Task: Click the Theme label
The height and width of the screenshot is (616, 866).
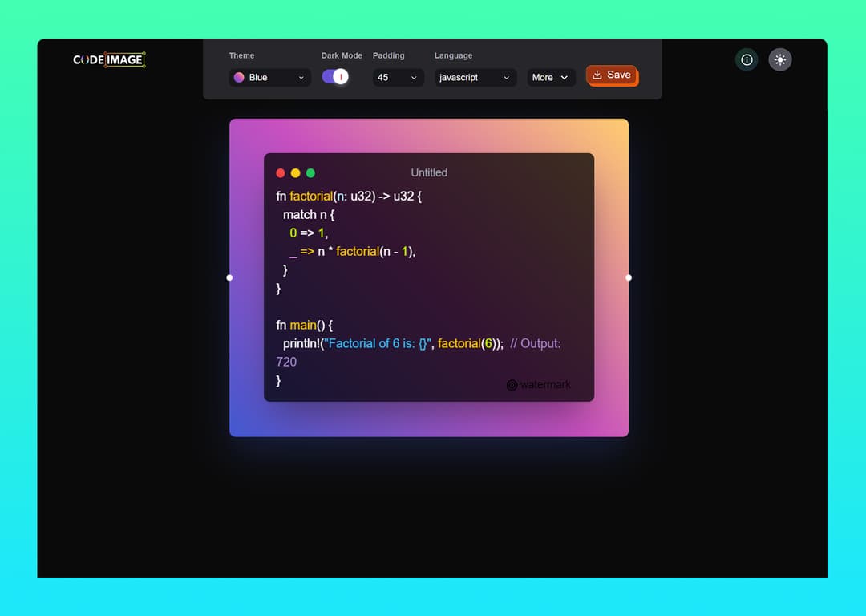Action: pos(242,55)
